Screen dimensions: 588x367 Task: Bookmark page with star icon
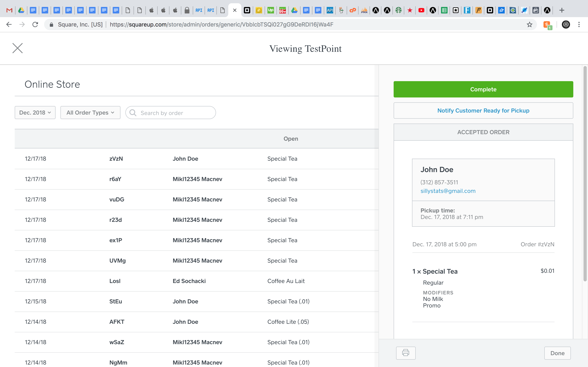[529, 24]
